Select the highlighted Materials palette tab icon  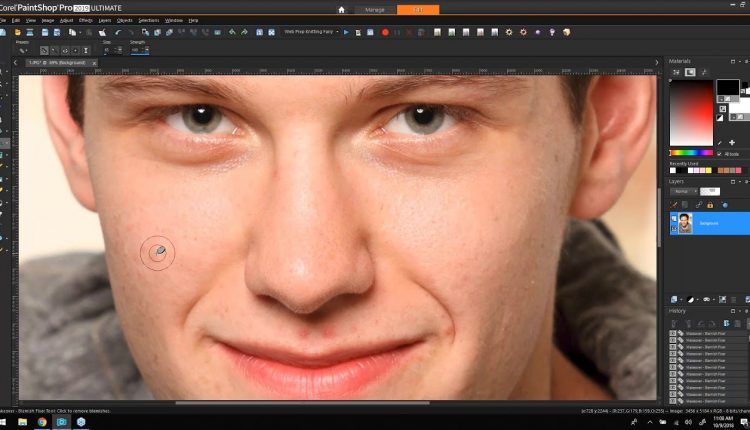(x=690, y=72)
